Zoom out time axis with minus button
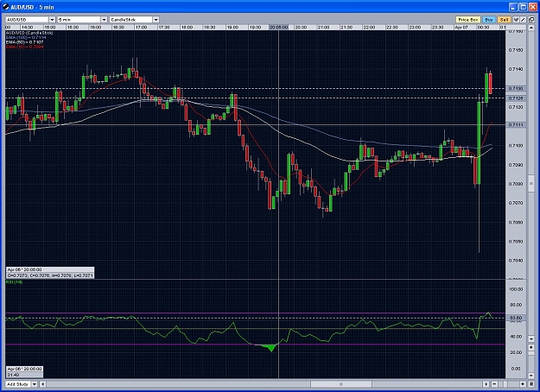This screenshot has width=540, height=392. point(494,384)
